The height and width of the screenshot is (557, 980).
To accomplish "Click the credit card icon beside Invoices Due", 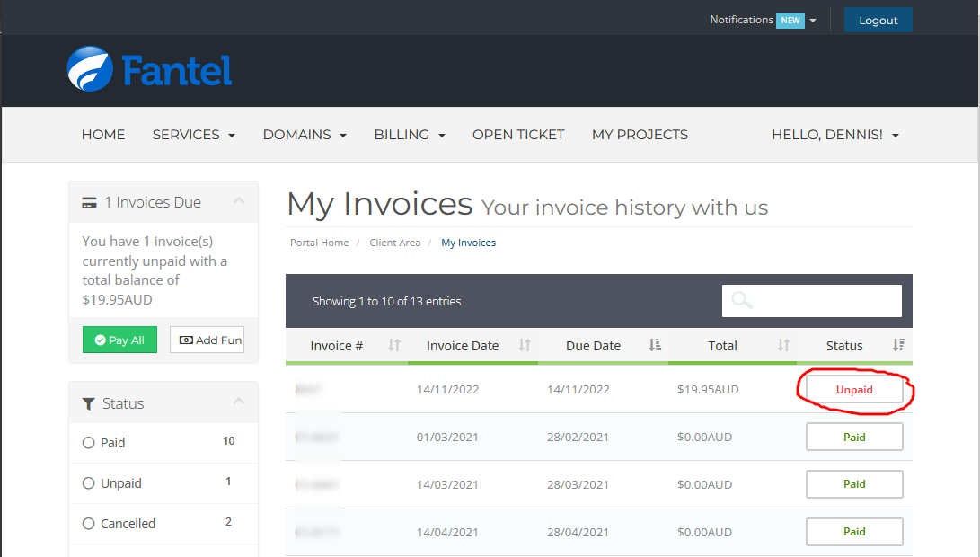I will [x=89, y=203].
